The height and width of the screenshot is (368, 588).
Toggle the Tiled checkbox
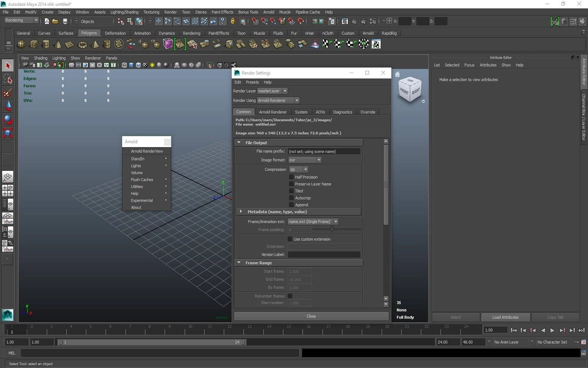coord(291,191)
